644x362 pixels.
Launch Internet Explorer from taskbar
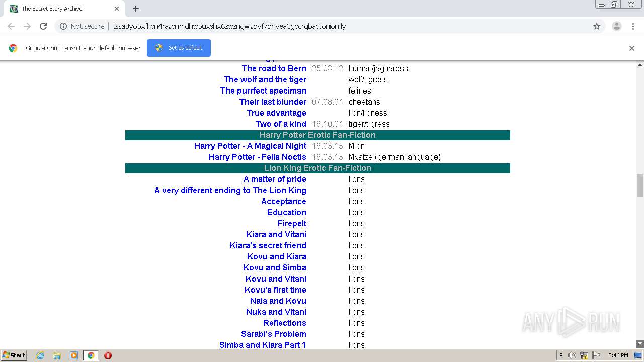40,355
